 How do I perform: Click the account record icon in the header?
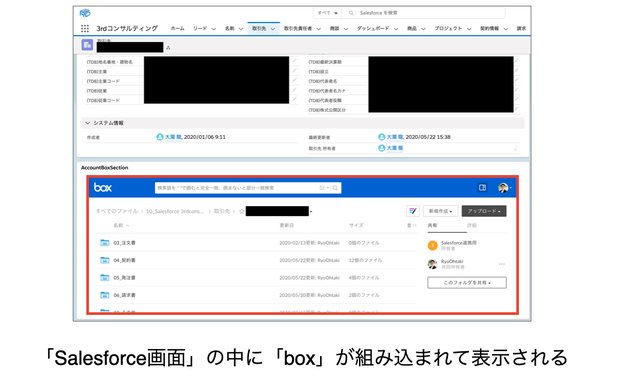(x=87, y=45)
